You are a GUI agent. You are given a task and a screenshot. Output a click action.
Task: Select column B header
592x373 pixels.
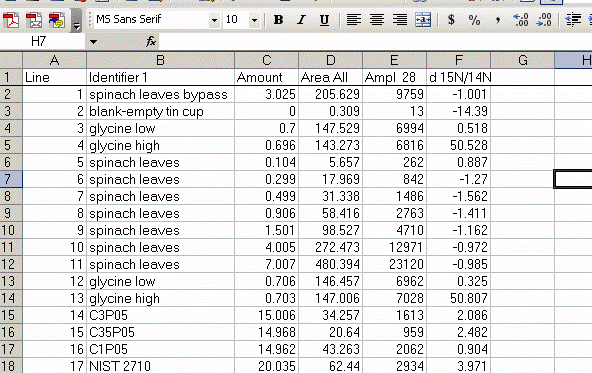[x=160, y=60]
